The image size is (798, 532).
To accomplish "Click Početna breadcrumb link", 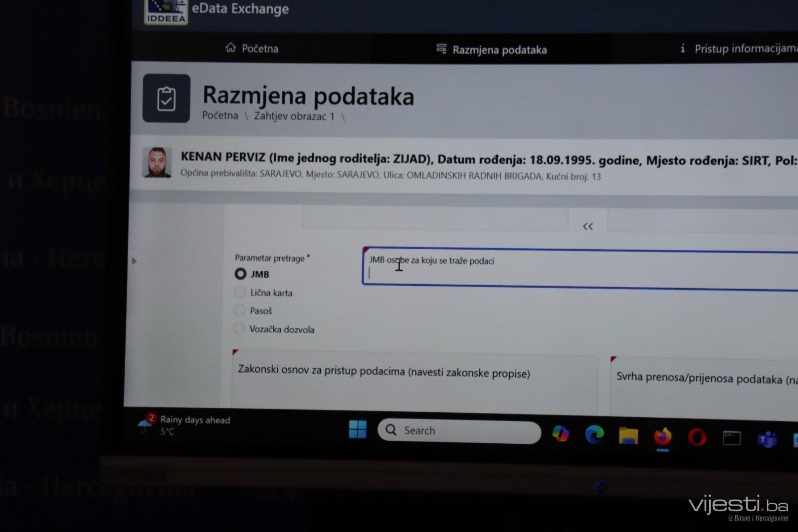I will pos(220,115).
